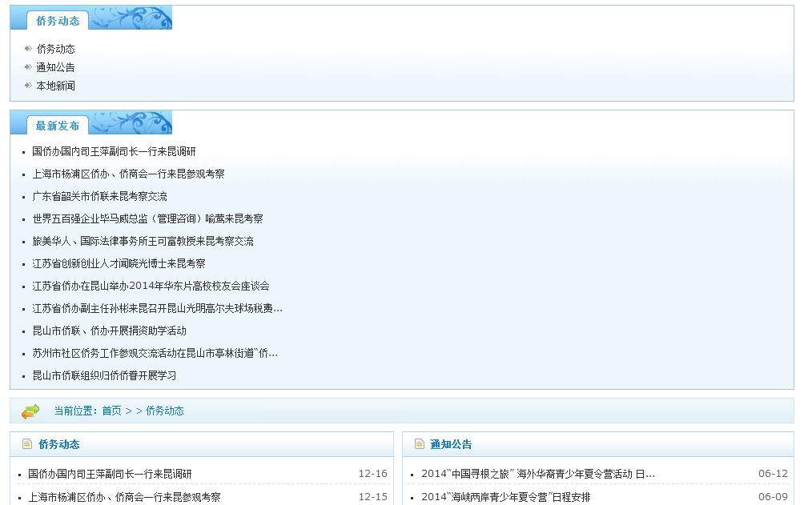The width and height of the screenshot is (812, 505).
Task: Open 昆山市侨联组织归侨侨眷开展学习 article
Action: pos(104,375)
